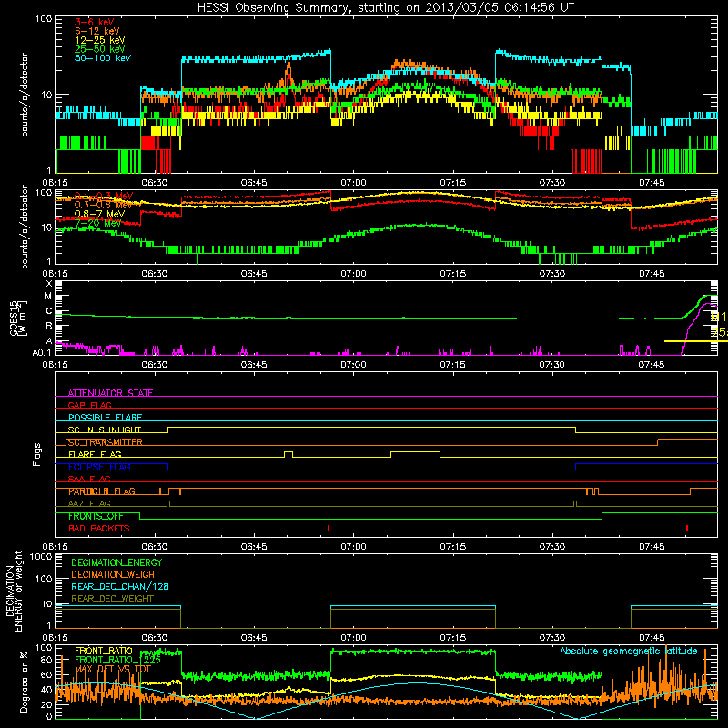Click the Degrees or % axis title
This screenshot has height=728, width=728.
coord(24,682)
